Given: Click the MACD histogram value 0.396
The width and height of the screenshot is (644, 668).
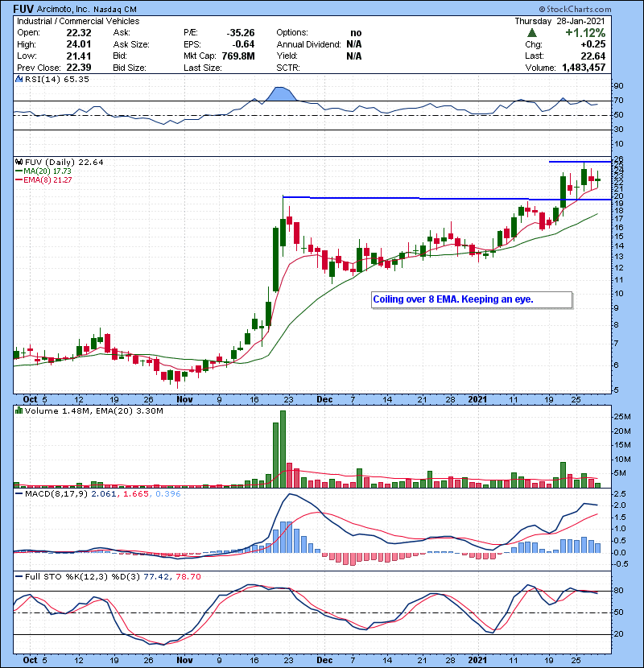Looking at the screenshot, I should click(x=168, y=494).
